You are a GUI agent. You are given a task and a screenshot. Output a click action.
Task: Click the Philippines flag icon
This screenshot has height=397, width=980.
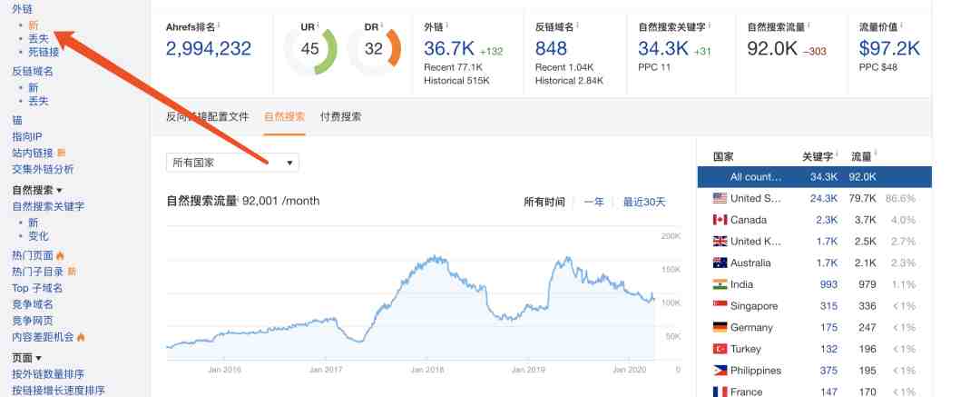(x=720, y=370)
